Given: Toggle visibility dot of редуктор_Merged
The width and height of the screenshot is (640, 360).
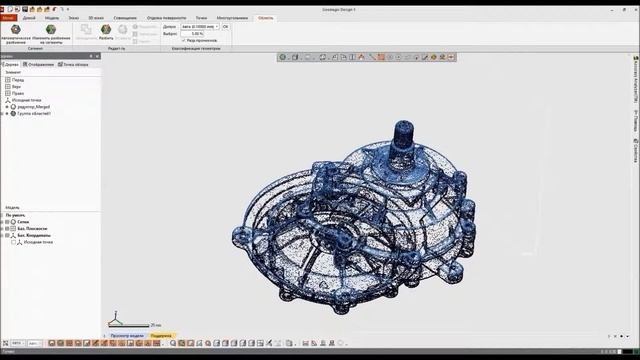Looking at the screenshot, I should (x=7, y=107).
